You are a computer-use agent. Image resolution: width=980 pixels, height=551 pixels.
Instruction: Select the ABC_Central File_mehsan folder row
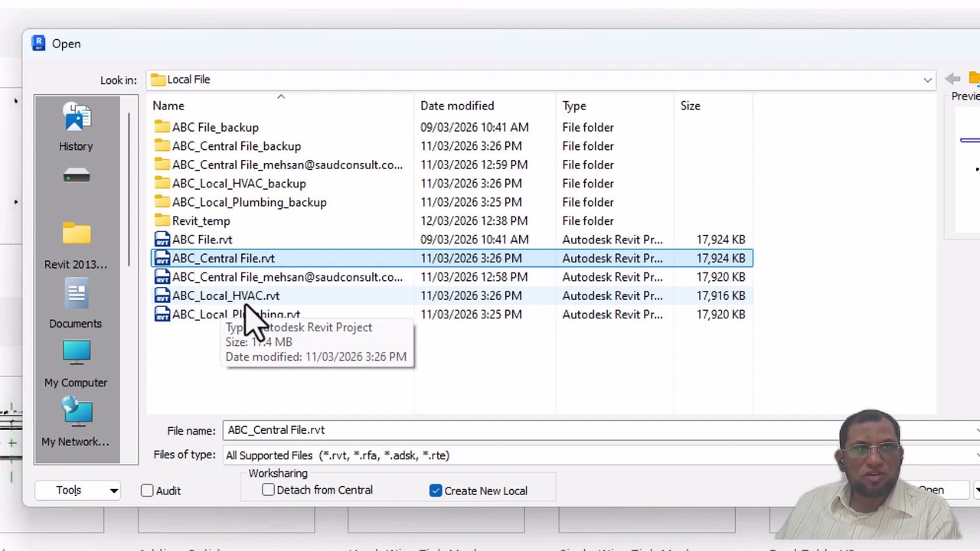[x=452, y=165]
